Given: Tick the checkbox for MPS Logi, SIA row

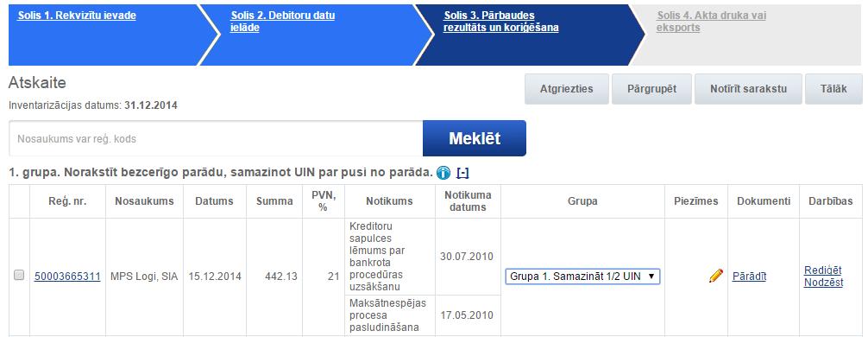Looking at the screenshot, I should 19,275.
